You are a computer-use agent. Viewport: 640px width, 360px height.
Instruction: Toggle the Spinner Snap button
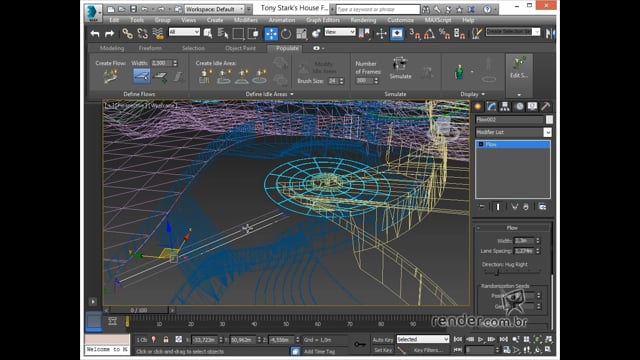tap(459, 34)
